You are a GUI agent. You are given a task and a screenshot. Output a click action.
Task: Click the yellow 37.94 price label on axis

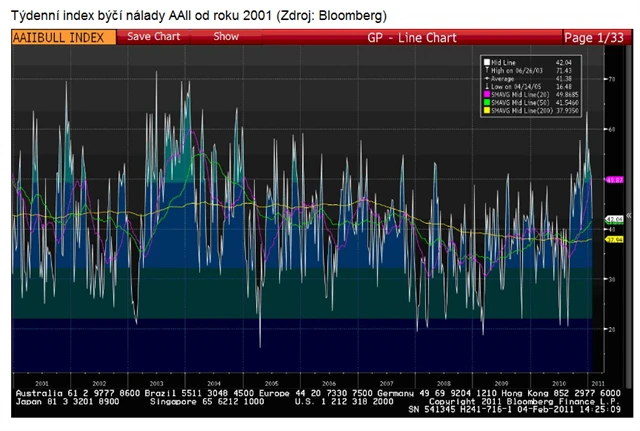pos(614,239)
